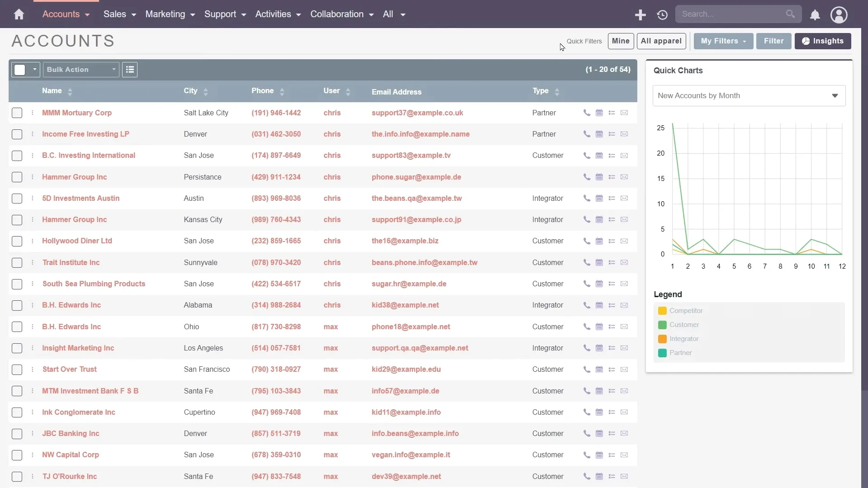The width and height of the screenshot is (868, 488).
Task: Open New Accounts by Month chart selector
Action: coord(749,96)
